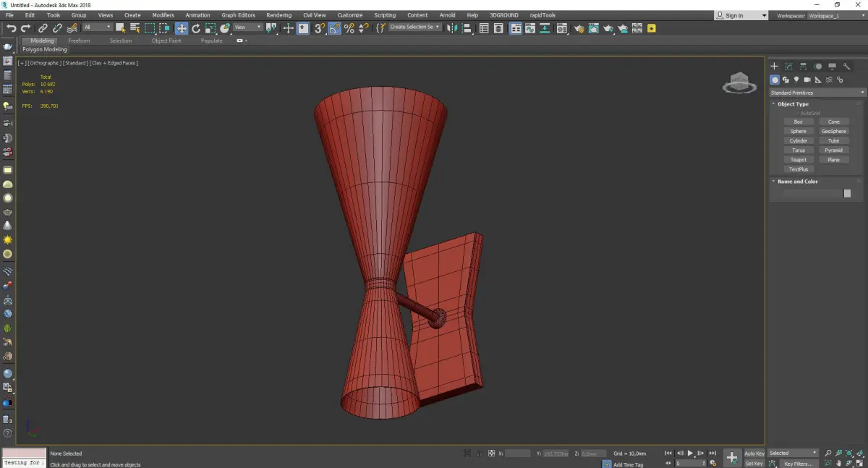This screenshot has height=468, width=868.
Task: Click the Undo arrow in the toolbar
Action: (11, 28)
